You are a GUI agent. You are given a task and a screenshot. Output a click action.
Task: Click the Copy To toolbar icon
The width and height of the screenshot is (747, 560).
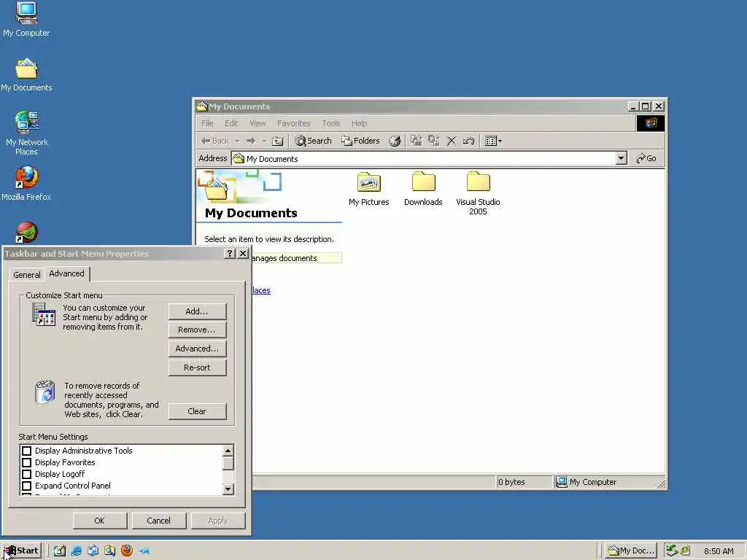tap(433, 141)
